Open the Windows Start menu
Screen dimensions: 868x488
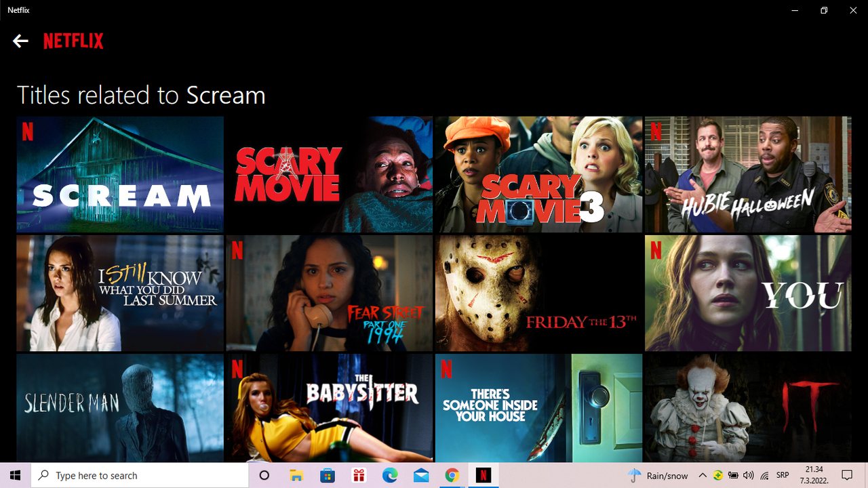point(15,476)
